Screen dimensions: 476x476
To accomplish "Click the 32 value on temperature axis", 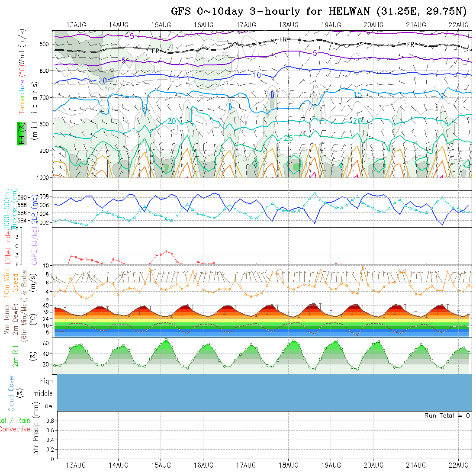I will point(45,312).
